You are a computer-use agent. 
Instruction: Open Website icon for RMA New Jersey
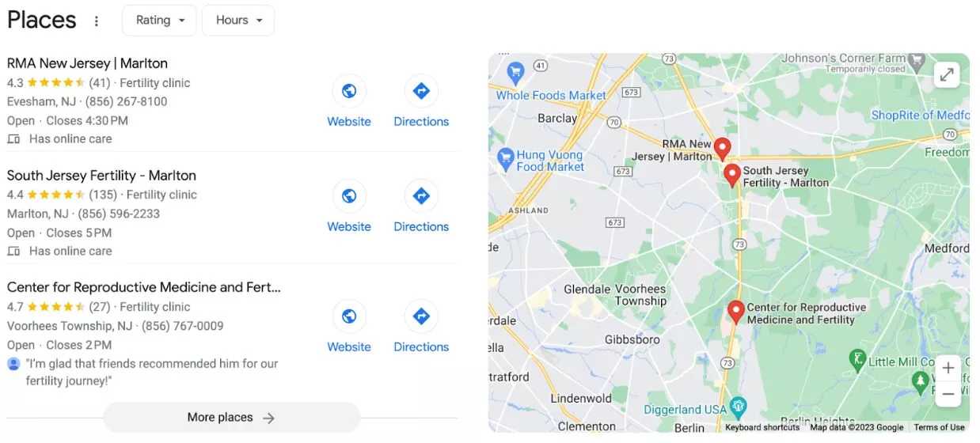tap(349, 92)
